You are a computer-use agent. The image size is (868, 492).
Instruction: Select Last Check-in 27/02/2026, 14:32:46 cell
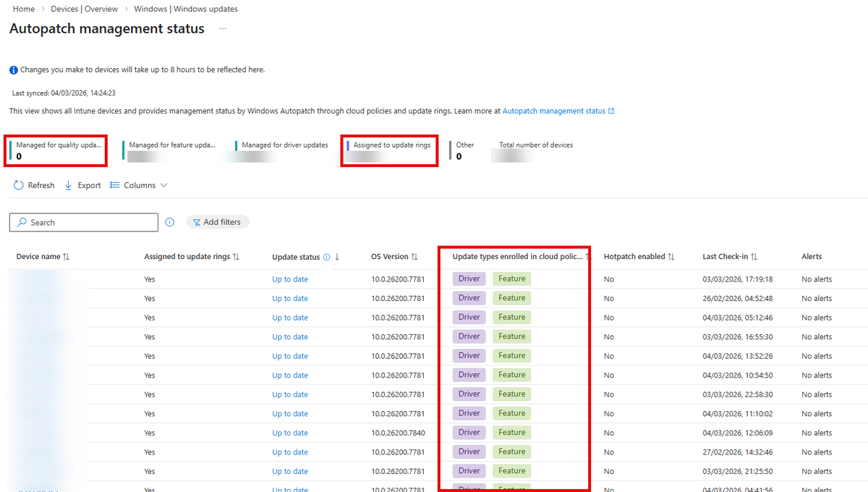click(x=738, y=452)
